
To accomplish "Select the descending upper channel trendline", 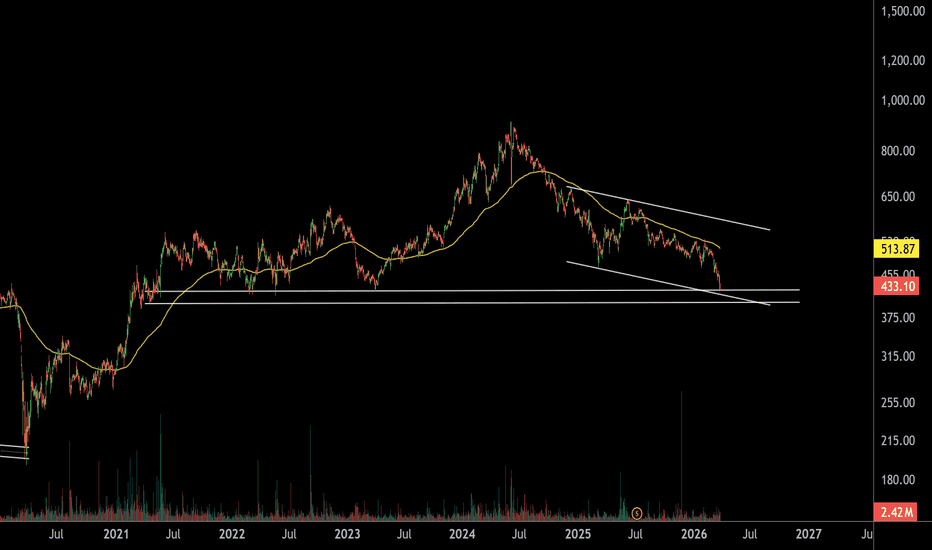I will (x=668, y=208).
